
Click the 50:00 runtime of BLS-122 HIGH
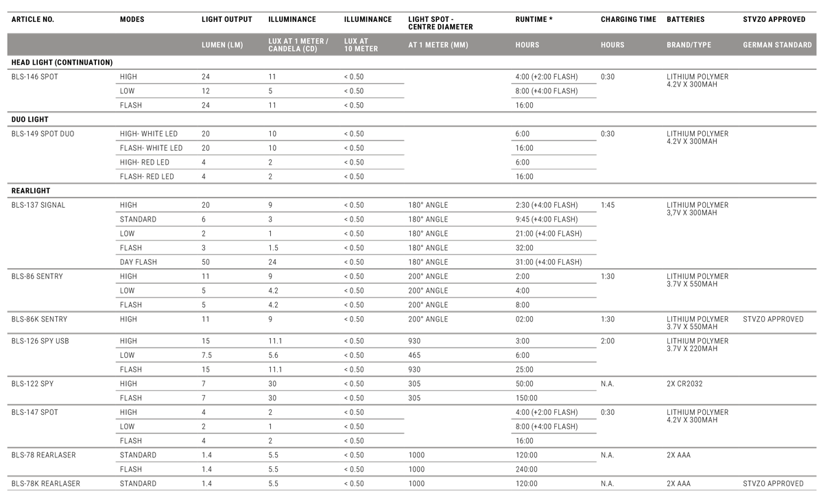[x=525, y=383]
